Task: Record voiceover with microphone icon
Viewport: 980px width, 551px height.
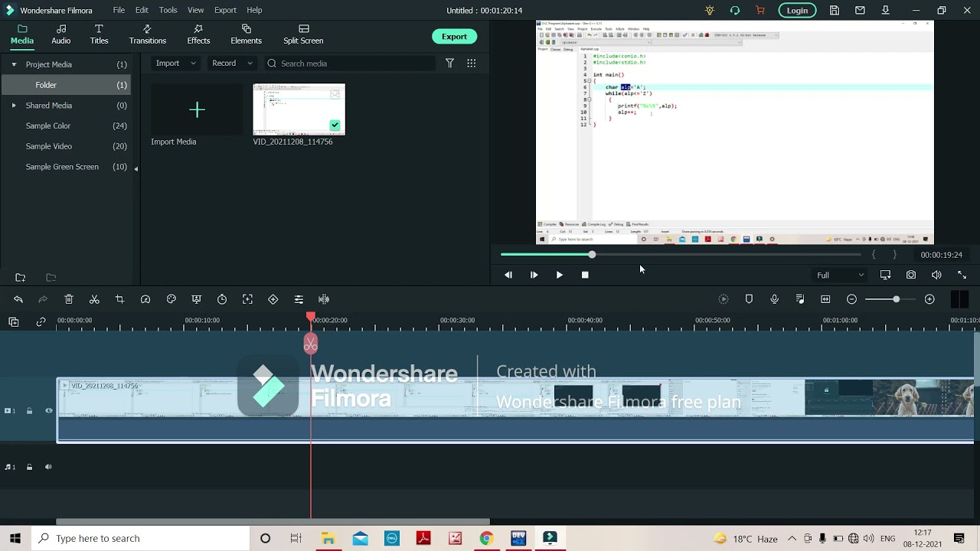Action: [x=774, y=299]
